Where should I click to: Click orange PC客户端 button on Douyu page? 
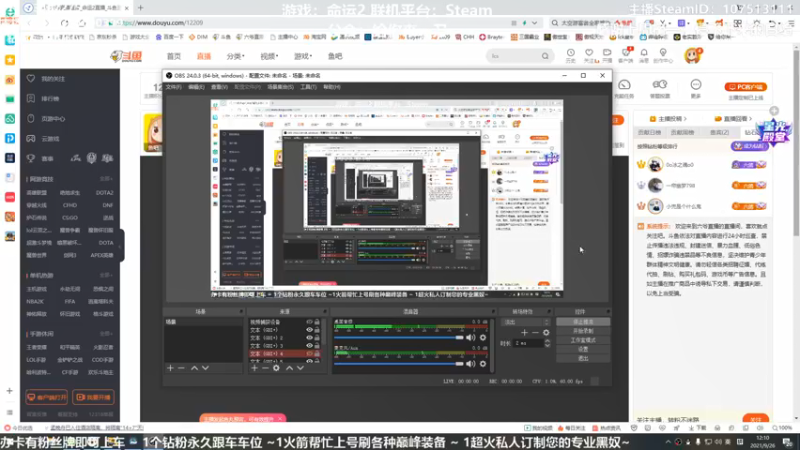tap(746, 87)
